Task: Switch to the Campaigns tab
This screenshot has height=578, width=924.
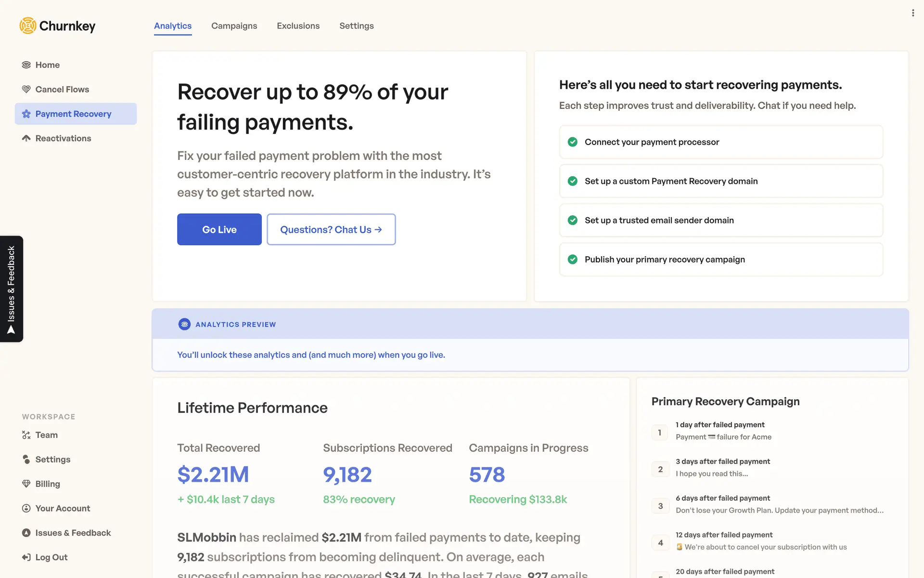Action: pyautogui.click(x=234, y=26)
